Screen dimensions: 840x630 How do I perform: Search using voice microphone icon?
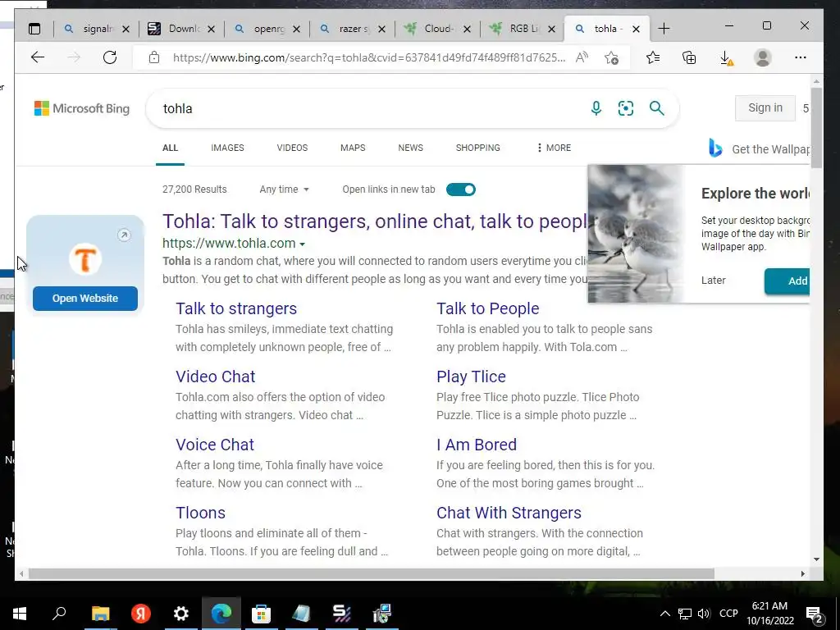(x=596, y=108)
